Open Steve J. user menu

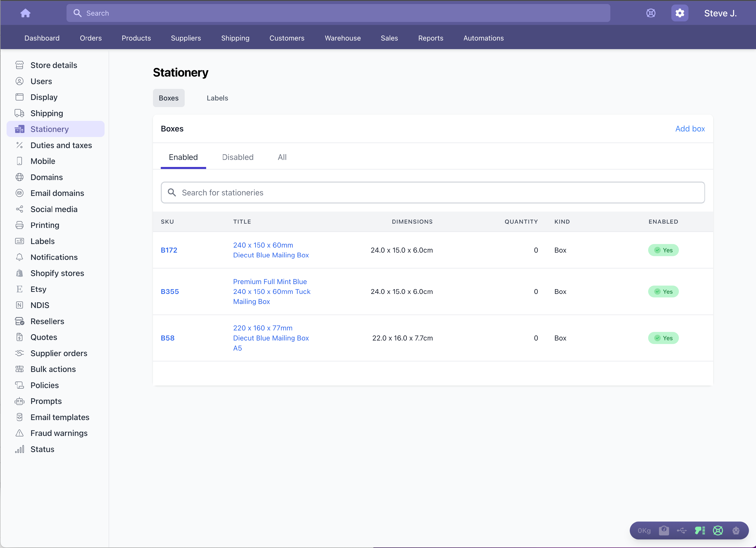click(x=720, y=13)
